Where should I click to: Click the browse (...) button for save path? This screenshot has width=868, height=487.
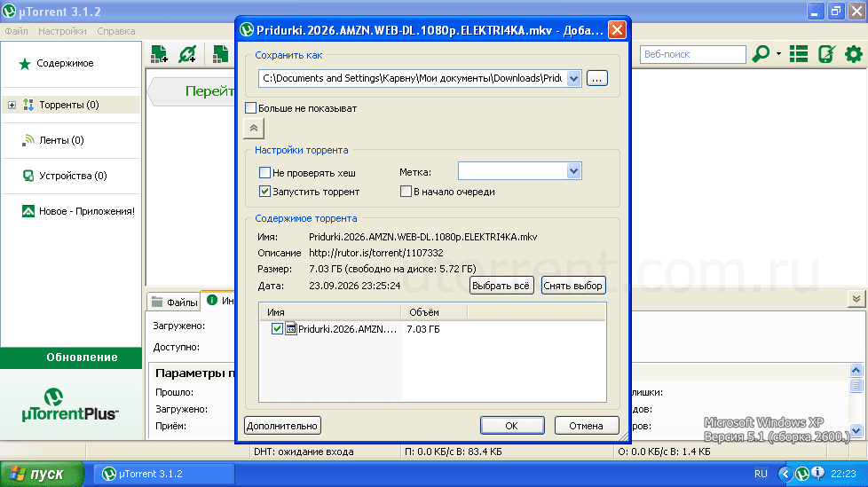tap(596, 79)
